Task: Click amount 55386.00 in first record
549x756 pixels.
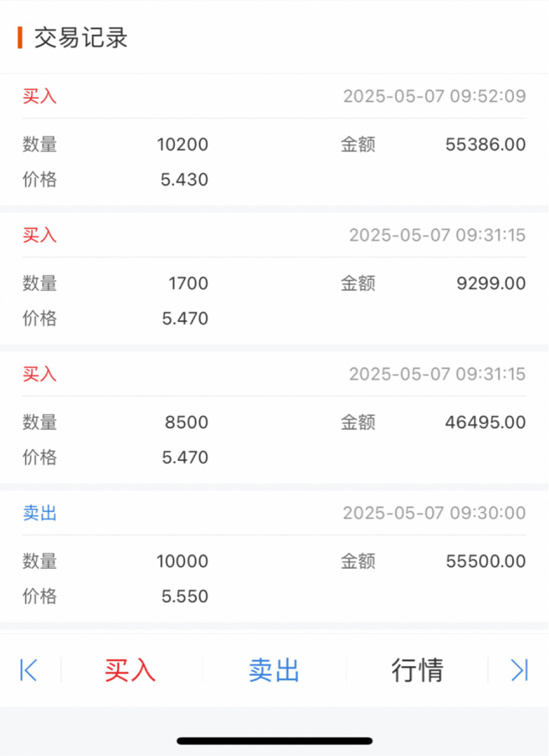Action: click(485, 144)
